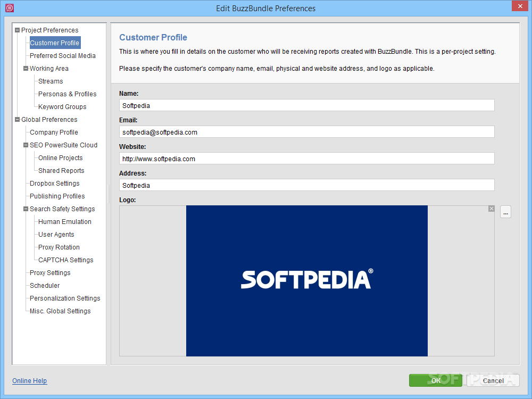The height and width of the screenshot is (399, 532).
Task: Go to Personas & Profiles
Action: [67, 94]
